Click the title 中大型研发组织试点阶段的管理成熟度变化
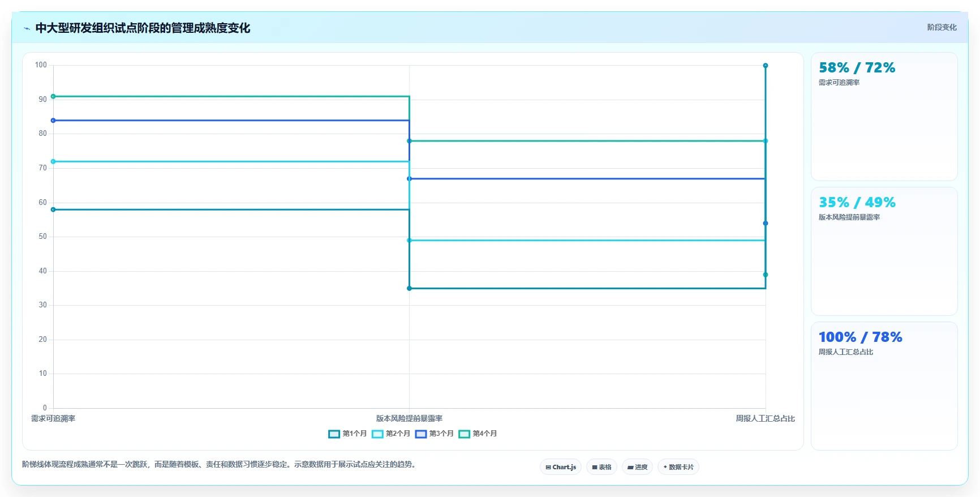The image size is (980, 497). (x=143, y=28)
